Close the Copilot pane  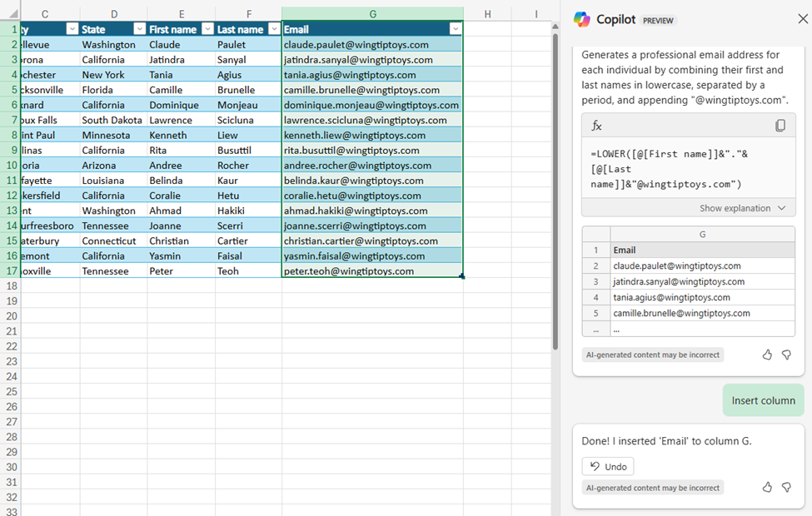pos(803,19)
